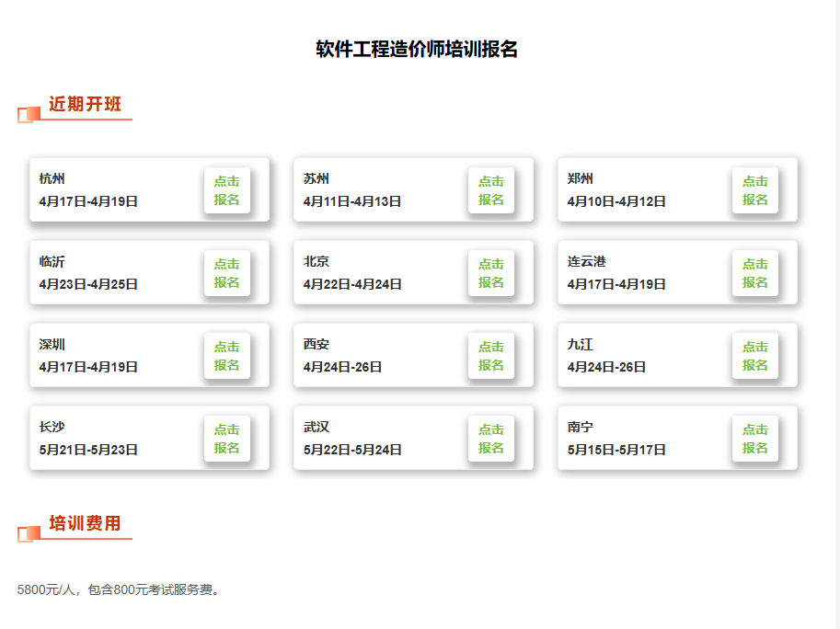This screenshot has height=629, width=840.
Task: 点击九江班的点击报名按钮
Action: [x=755, y=356]
